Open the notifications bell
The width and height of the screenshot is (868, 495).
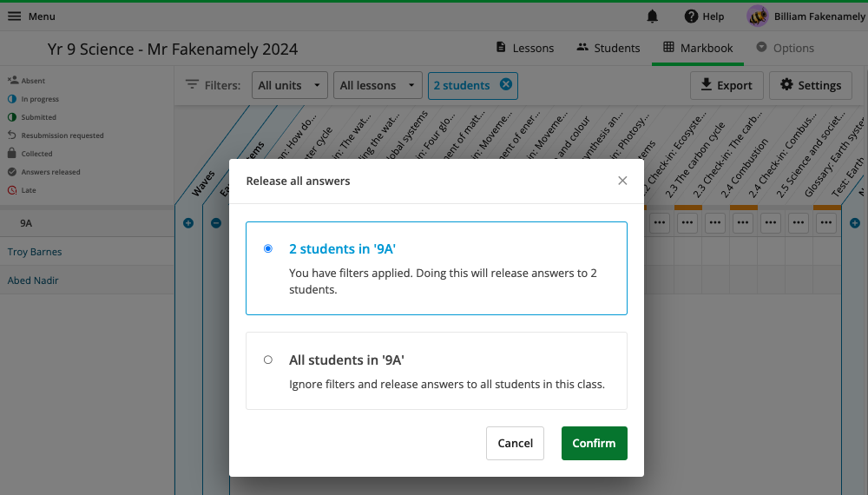652,16
